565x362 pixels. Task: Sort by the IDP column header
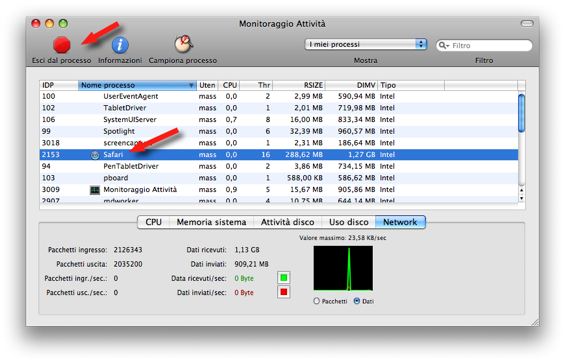coord(59,85)
